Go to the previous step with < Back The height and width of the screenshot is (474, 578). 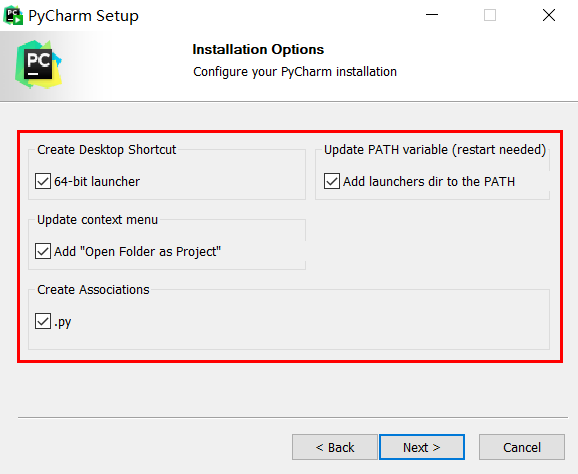335,447
